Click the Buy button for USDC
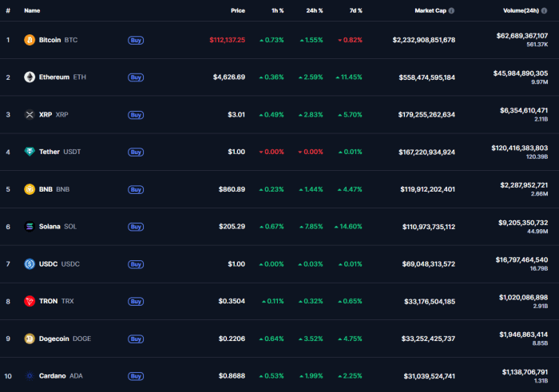 pyautogui.click(x=136, y=264)
